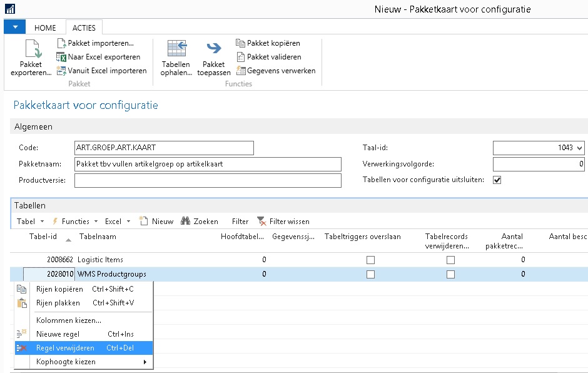This screenshot has height=373, width=588.
Task: Expand the Kophoogte kiezen submenu arrow
Action: (x=144, y=362)
